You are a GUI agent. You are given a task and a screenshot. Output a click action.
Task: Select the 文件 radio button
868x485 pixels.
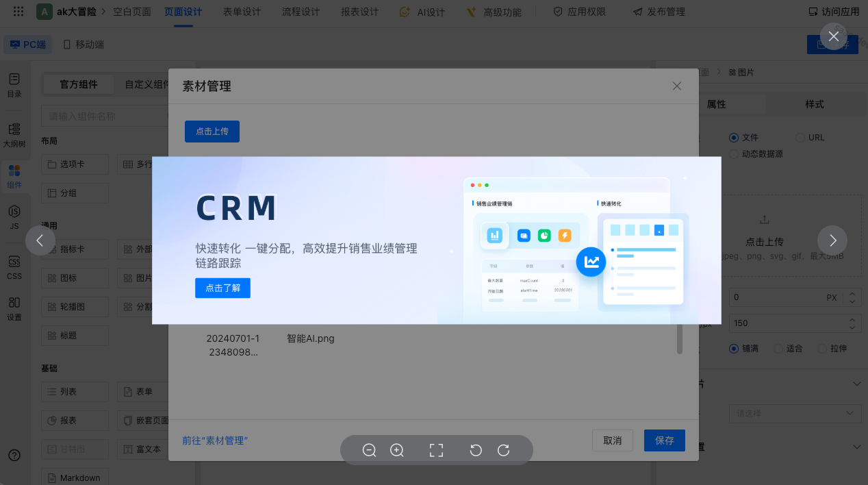pyautogui.click(x=734, y=138)
